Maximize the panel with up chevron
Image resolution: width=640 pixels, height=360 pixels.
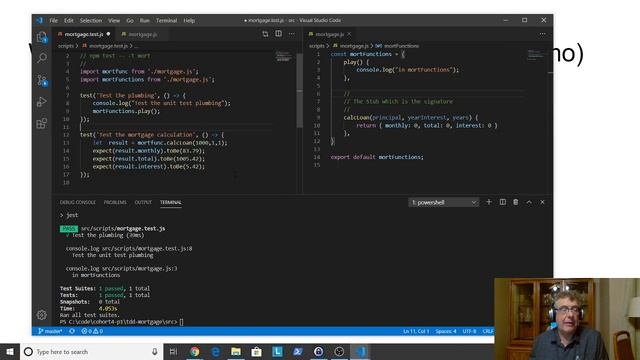[x=529, y=202]
